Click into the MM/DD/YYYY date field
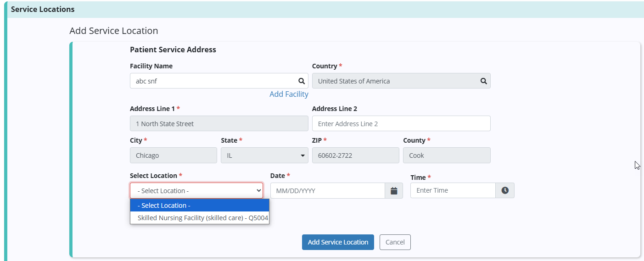 pos(327,191)
